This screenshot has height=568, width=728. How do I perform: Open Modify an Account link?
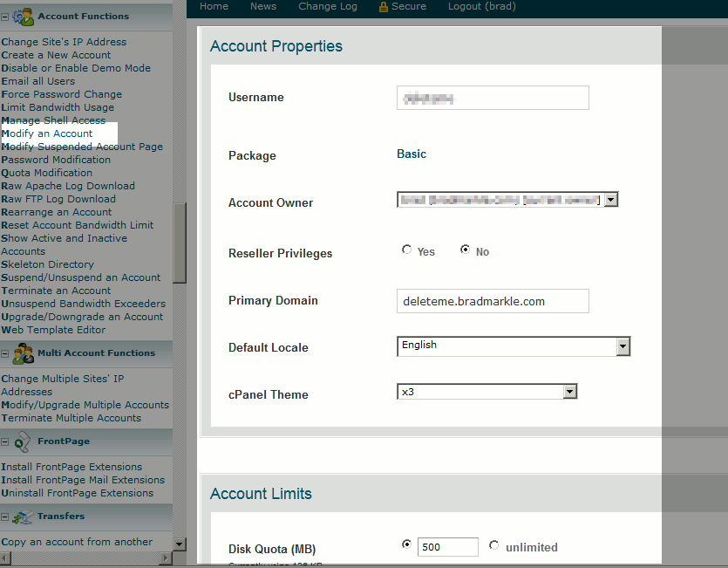pos(47,133)
